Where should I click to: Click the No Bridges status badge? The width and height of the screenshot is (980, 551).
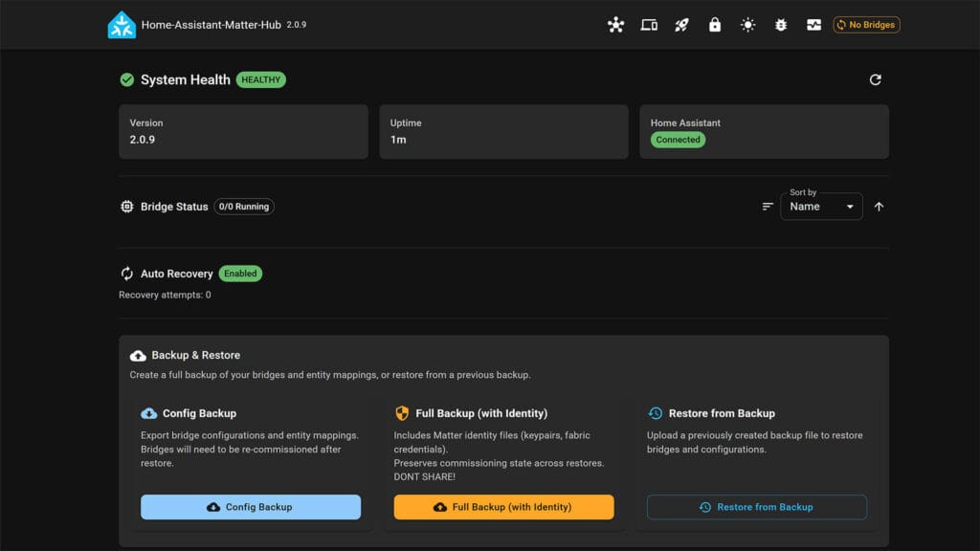point(866,25)
